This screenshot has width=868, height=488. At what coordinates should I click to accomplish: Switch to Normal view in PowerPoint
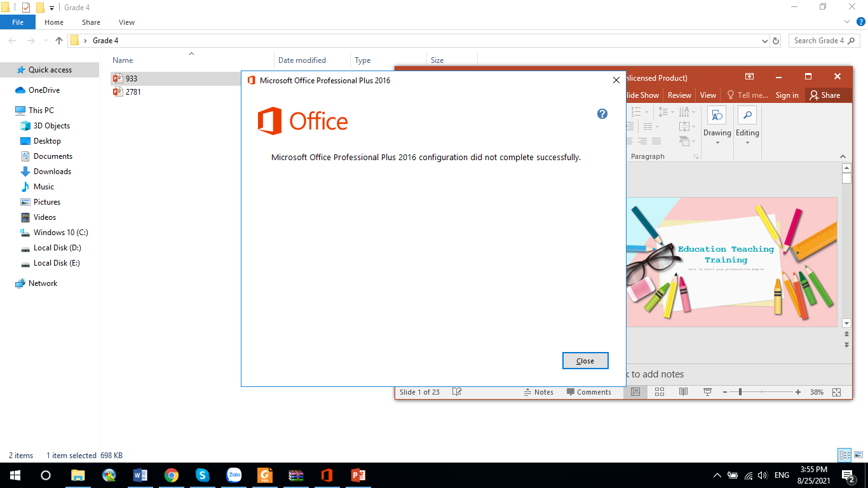coord(635,392)
